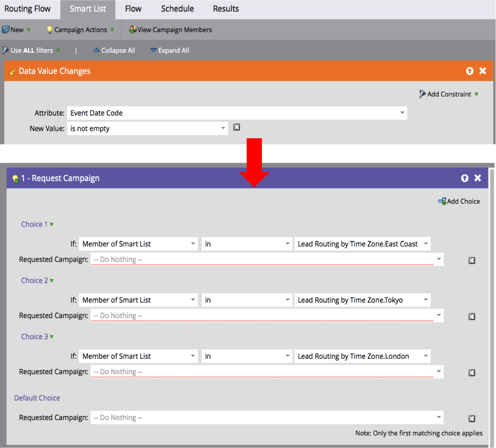The width and height of the screenshot is (496, 448).
Task: Go to the Results tab
Action: click(x=226, y=9)
